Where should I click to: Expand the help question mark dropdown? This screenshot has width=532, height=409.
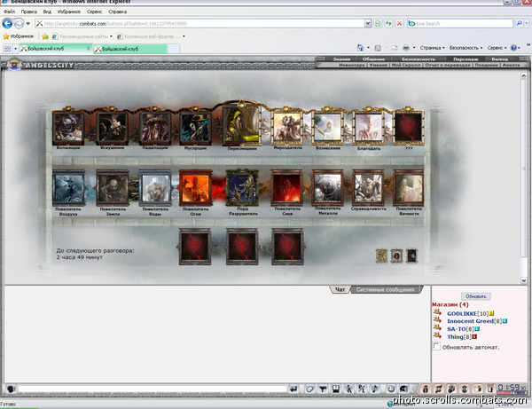[520, 48]
